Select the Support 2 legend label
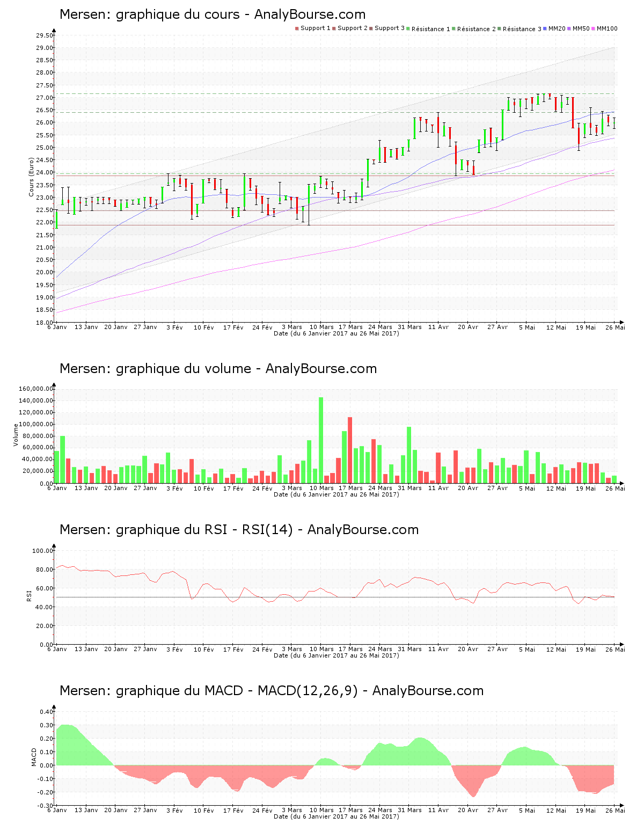644x832 pixels. pyautogui.click(x=353, y=28)
